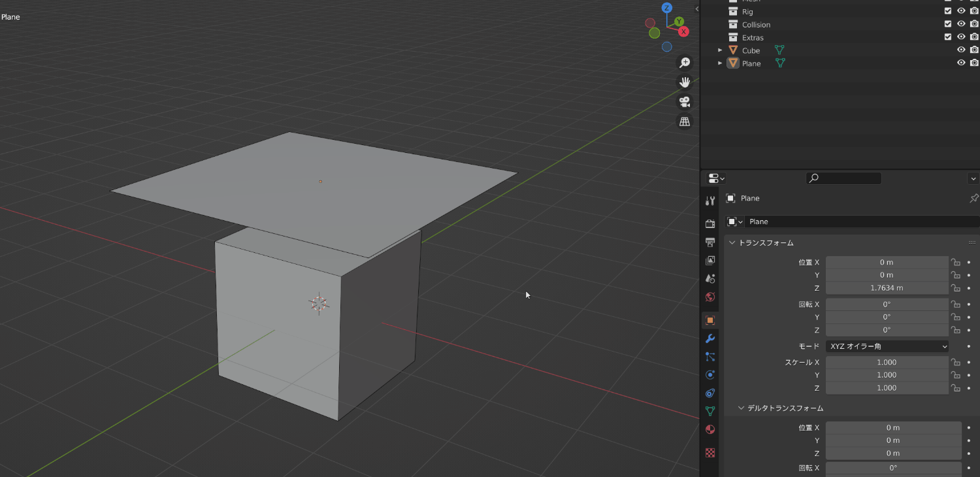Switch perspective/orthographic with the grid icon

[685, 122]
